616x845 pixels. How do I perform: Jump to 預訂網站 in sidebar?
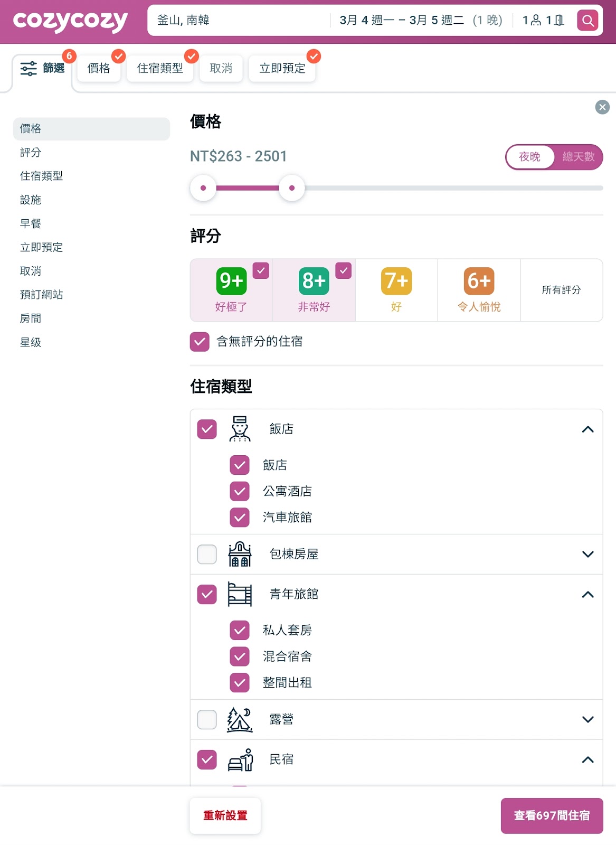click(41, 295)
